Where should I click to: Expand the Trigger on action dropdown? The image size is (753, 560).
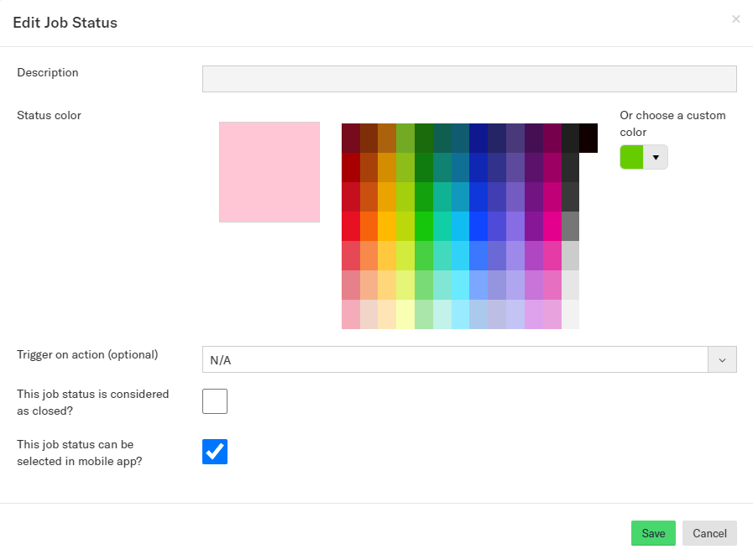click(x=722, y=359)
